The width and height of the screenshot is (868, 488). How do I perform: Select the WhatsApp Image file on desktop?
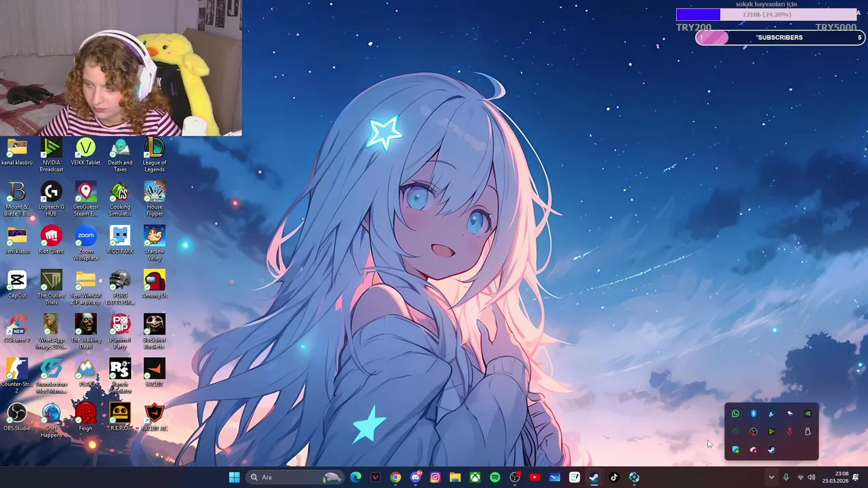pos(51,332)
